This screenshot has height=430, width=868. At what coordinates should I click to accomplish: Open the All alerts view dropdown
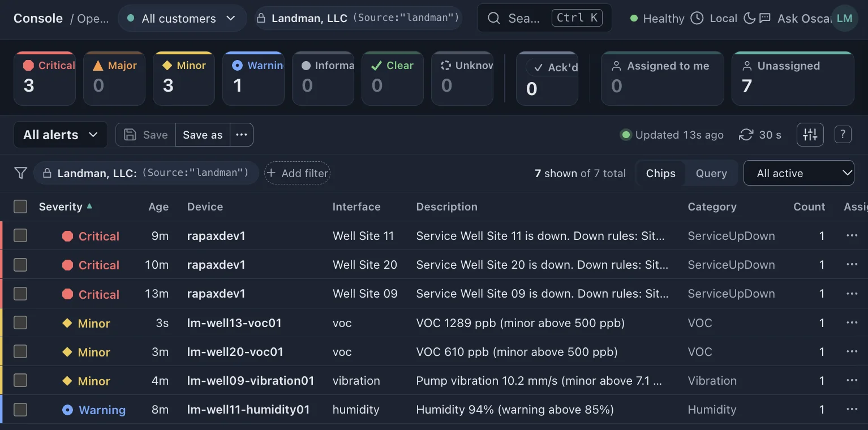point(61,135)
